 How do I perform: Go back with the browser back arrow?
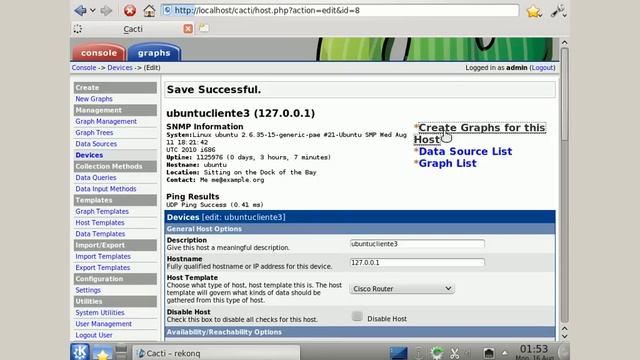80,10
